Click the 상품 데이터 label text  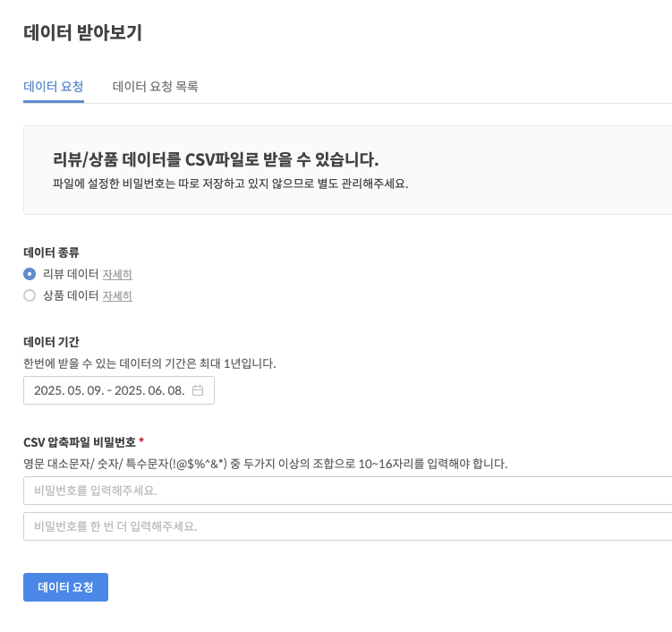tap(71, 295)
